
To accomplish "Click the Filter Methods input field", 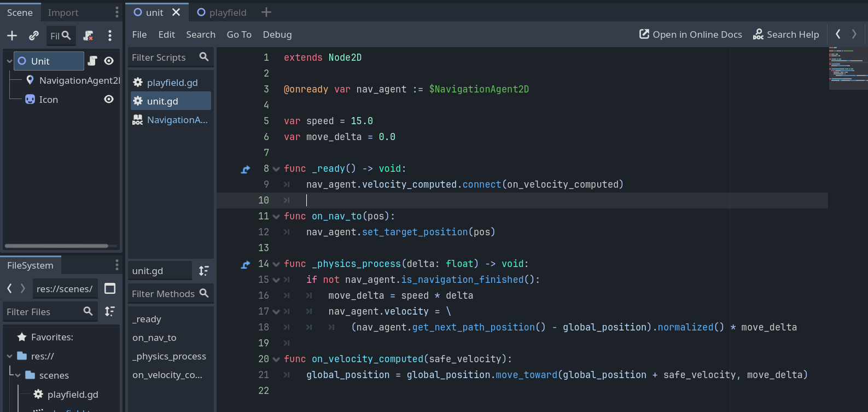I will click(x=164, y=294).
